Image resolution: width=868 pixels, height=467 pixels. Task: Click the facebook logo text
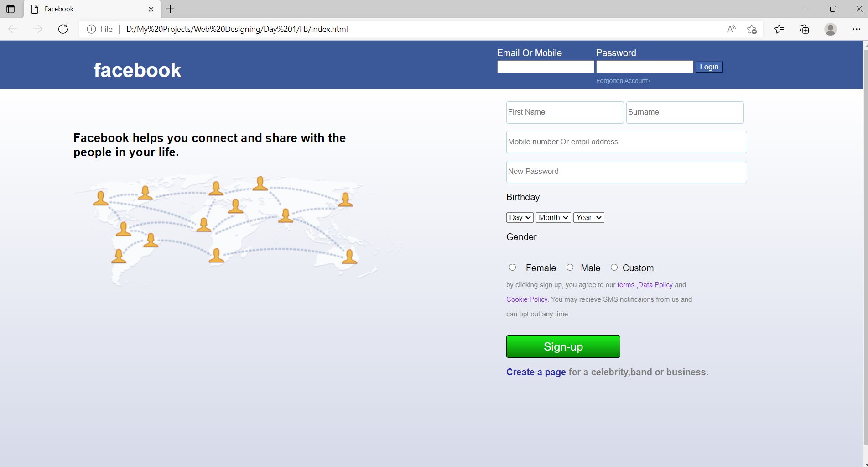137,70
